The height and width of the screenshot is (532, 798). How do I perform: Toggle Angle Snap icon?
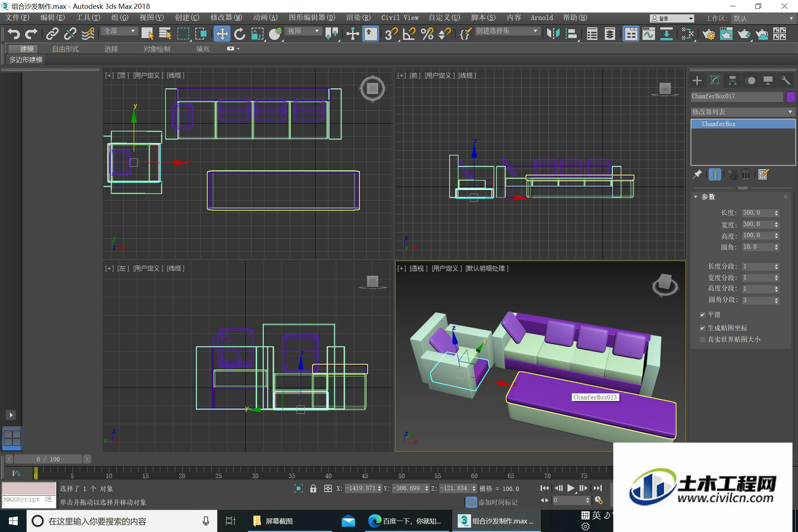[x=409, y=34]
